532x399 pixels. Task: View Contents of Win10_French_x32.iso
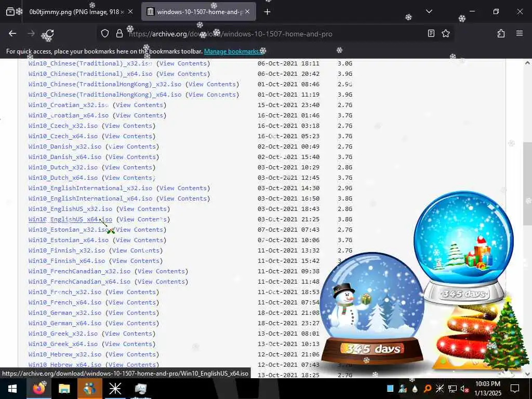132,292
